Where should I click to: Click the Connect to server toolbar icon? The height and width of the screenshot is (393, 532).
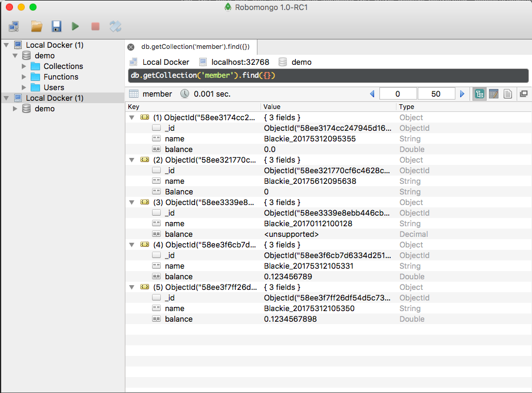click(14, 26)
